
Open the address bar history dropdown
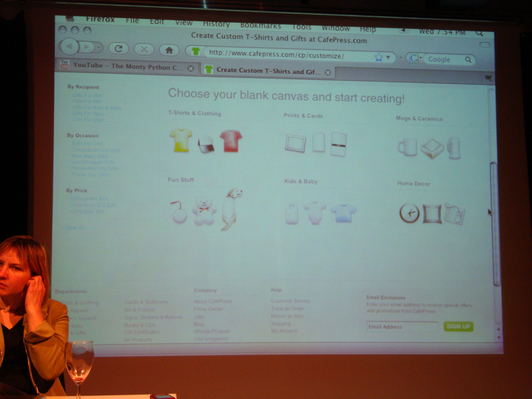[388, 57]
